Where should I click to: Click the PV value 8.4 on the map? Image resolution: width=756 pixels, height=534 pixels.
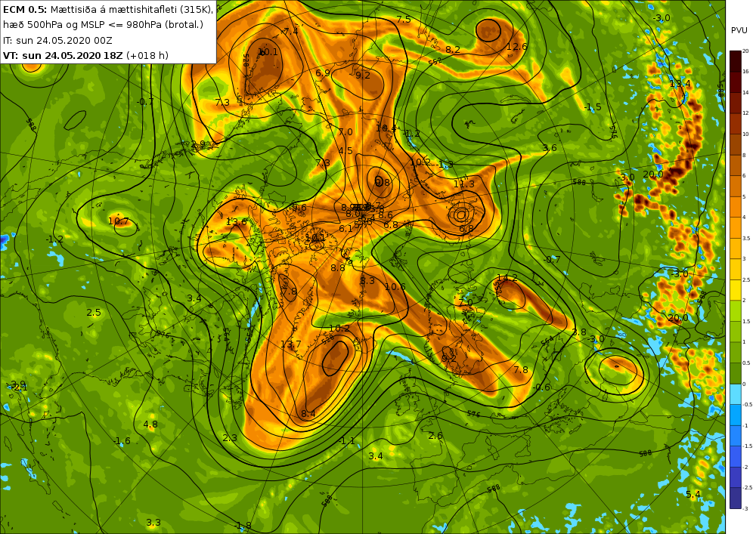pyautogui.click(x=308, y=414)
